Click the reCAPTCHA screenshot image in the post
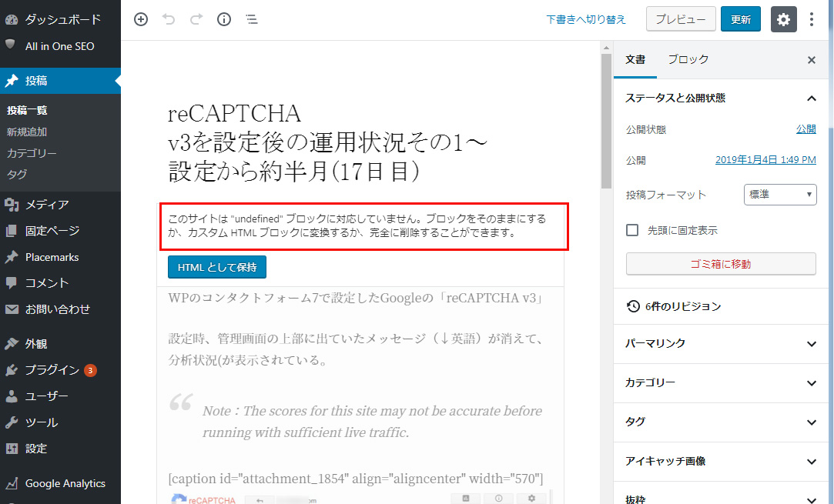The height and width of the screenshot is (504, 834). pyautogui.click(x=362, y=498)
